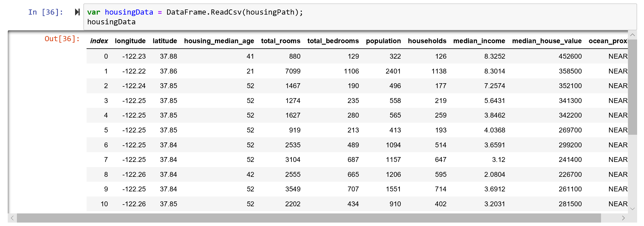Click the latitude column header
The width and height of the screenshot is (644, 226).
165,41
